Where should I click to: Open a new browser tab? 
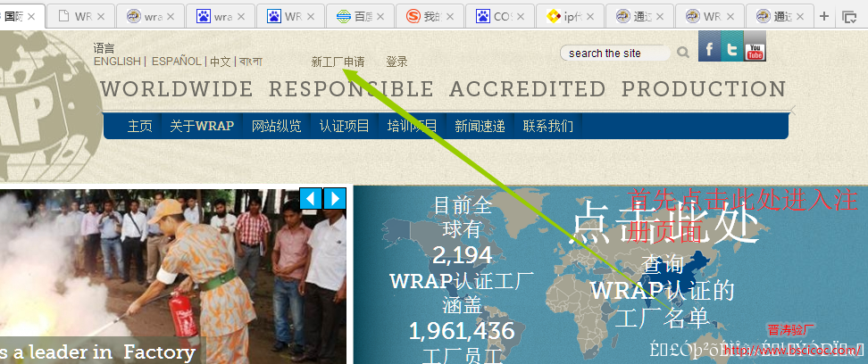tap(824, 16)
